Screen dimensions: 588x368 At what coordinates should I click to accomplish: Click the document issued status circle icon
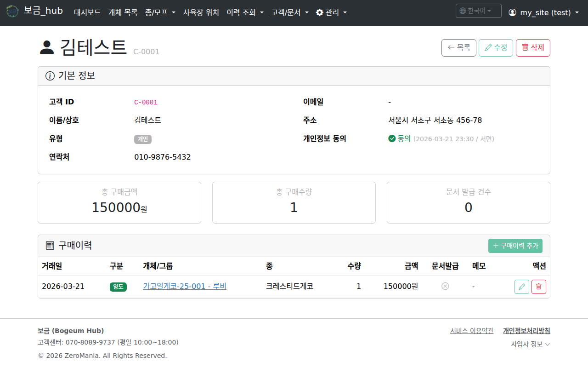click(445, 286)
